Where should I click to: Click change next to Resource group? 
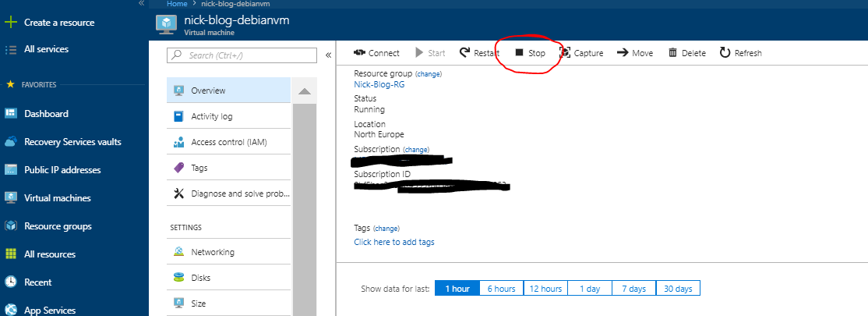(429, 73)
